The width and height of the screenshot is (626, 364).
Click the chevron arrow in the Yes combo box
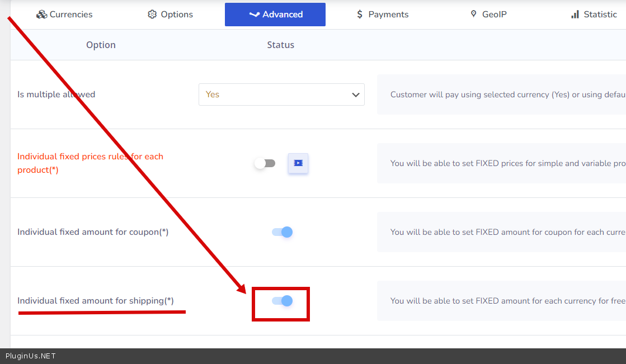355,94
